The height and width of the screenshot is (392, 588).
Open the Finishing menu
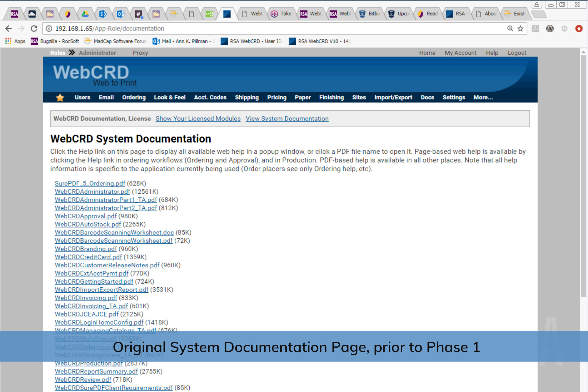point(331,98)
